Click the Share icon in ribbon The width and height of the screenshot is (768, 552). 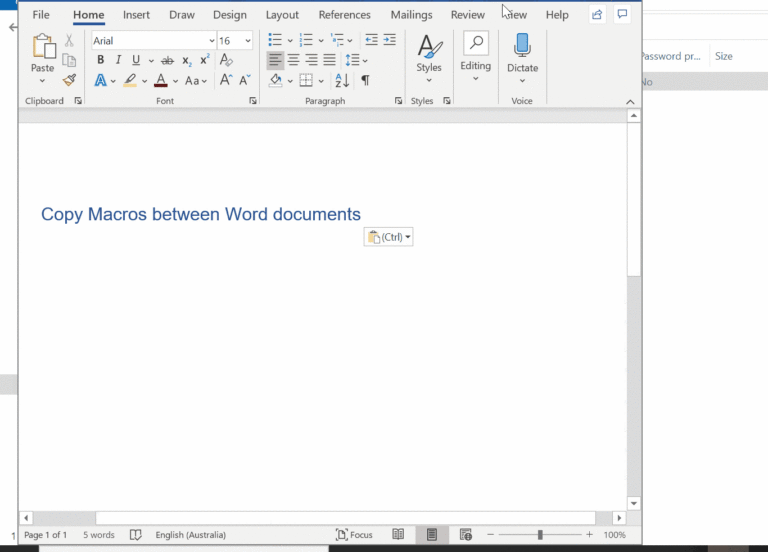coord(597,15)
